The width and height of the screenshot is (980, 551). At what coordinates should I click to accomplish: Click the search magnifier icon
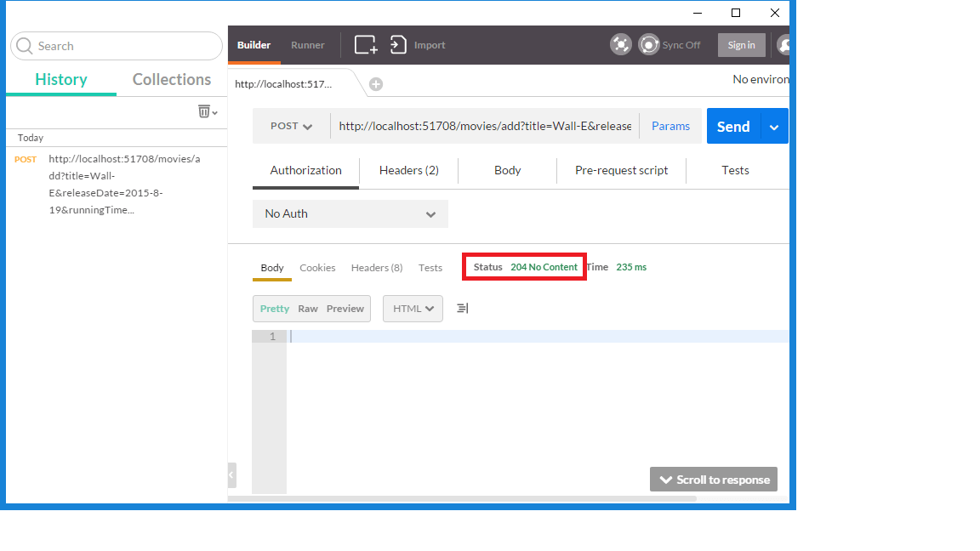tap(24, 45)
